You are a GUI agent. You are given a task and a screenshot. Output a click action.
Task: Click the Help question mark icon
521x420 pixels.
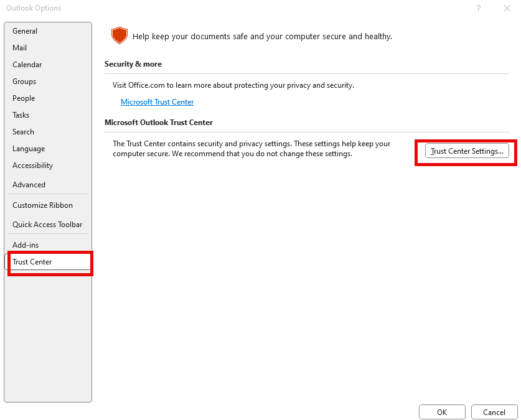(479, 8)
